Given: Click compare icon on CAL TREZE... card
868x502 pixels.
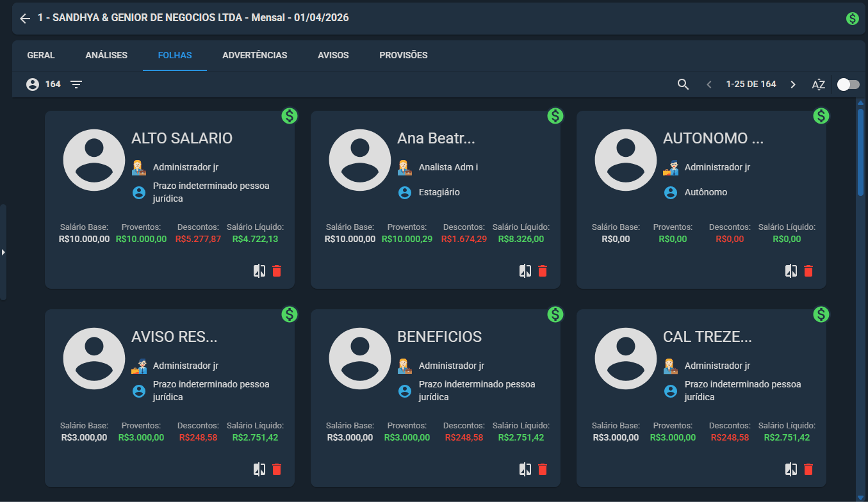Looking at the screenshot, I should click(791, 469).
